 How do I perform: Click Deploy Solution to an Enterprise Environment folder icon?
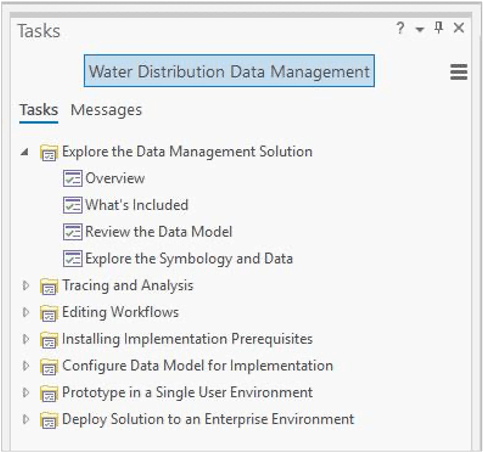click(49, 420)
